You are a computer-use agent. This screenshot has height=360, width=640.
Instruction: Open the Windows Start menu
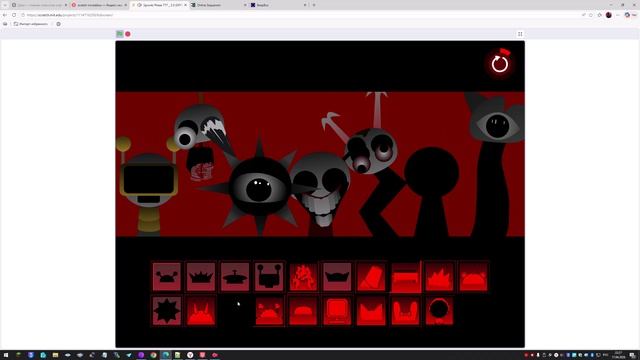(6, 355)
